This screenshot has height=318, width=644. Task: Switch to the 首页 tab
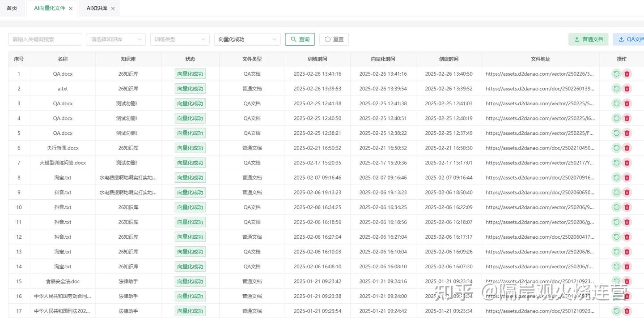(12, 8)
